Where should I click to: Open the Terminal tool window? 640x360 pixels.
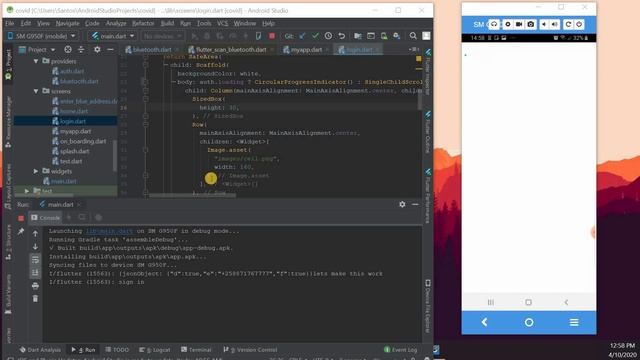196,350
